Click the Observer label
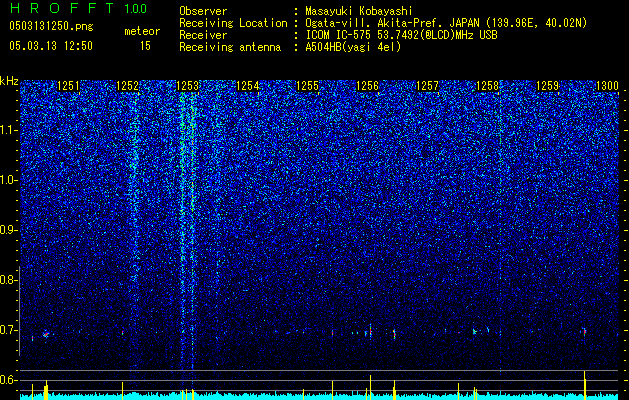 click(x=203, y=11)
